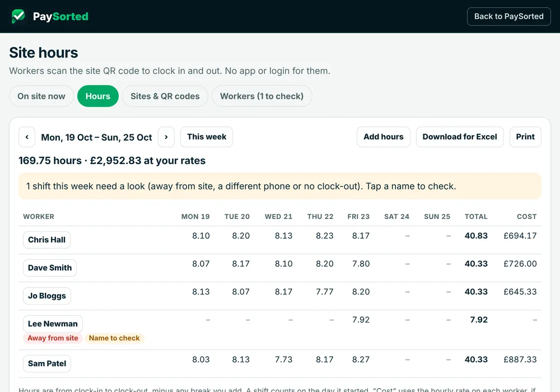Click the date range Mon, 19 Oct – Sun, 25 Oct
The height and width of the screenshot is (392, 560).
click(x=96, y=137)
